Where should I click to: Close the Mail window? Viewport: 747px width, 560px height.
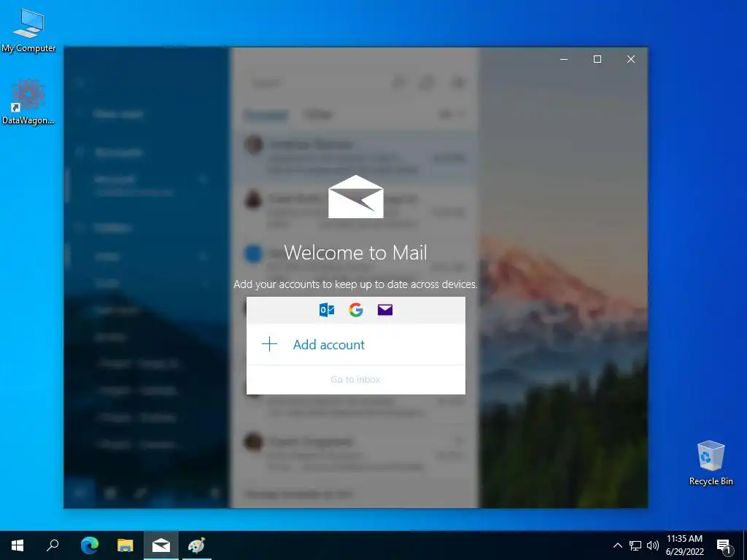631,59
